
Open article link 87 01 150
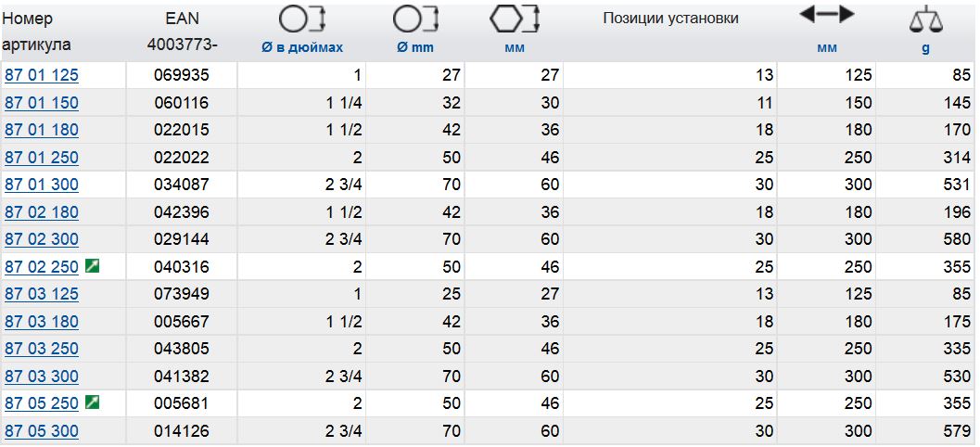(x=42, y=103)
